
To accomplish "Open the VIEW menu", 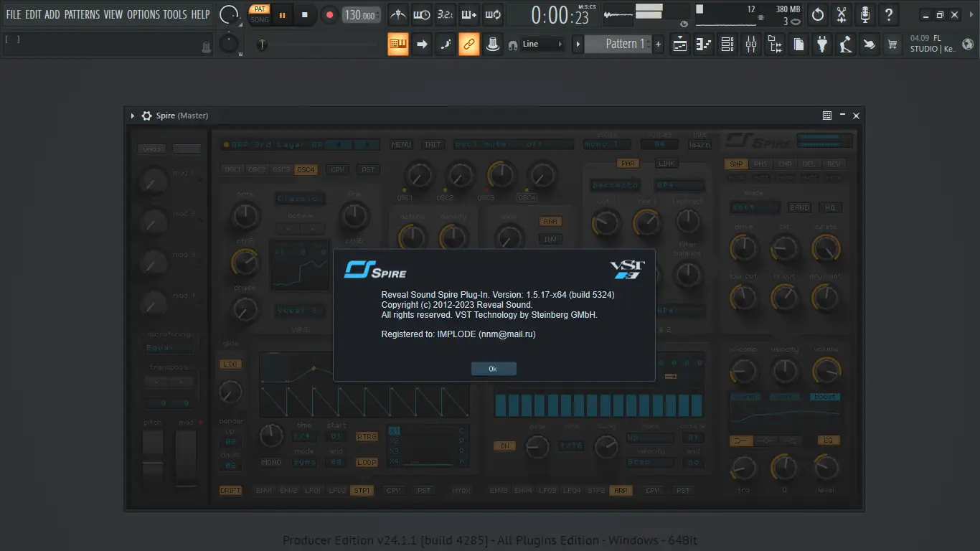I will tap(113, 14).
